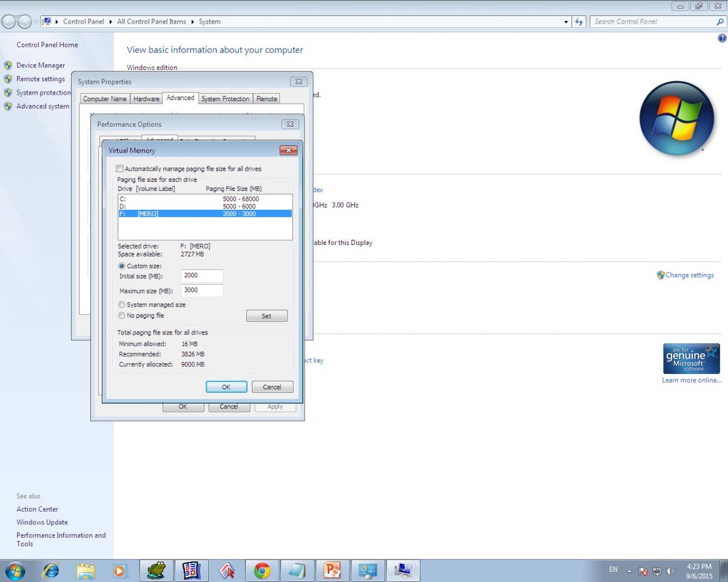Click the help question mark icon

point(722,38)
